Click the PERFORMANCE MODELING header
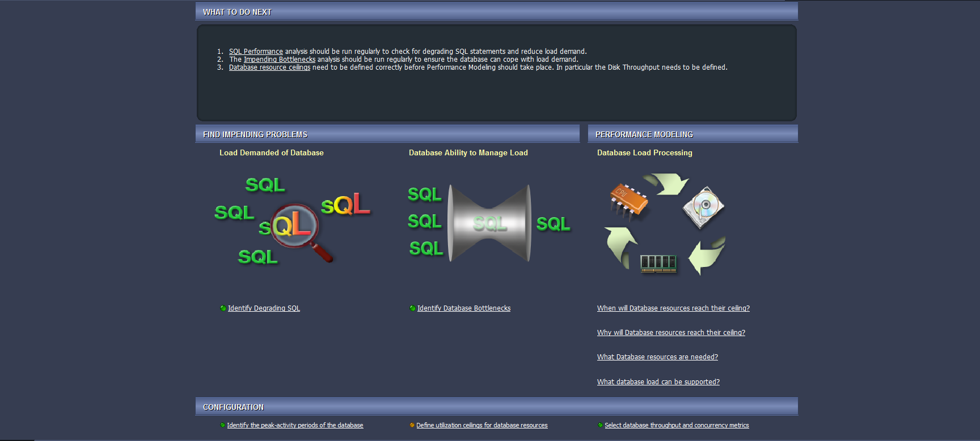This screenshot has height=441, width=980. pyautogui.click(x=692, y=134)
